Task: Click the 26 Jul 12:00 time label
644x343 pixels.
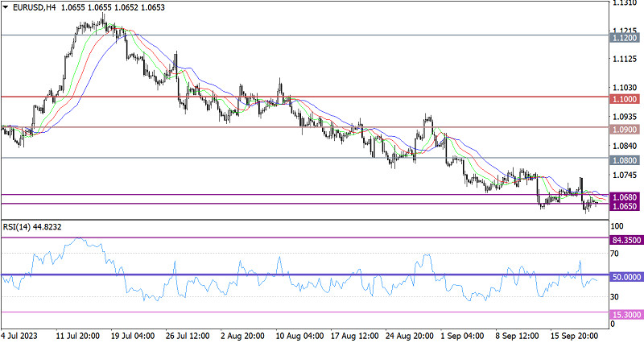Action: click(188, 336)
